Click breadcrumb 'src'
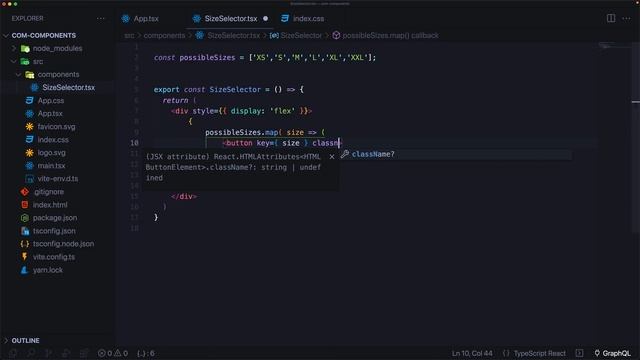Viewport: 640px width, 360px height. click(x=129, y=36)
